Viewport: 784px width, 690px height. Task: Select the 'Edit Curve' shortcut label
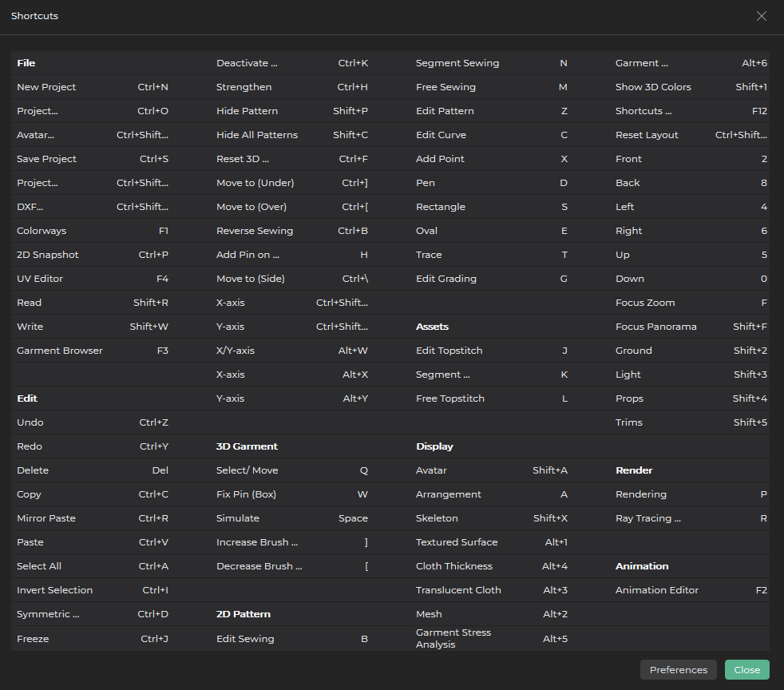point(441,135)
